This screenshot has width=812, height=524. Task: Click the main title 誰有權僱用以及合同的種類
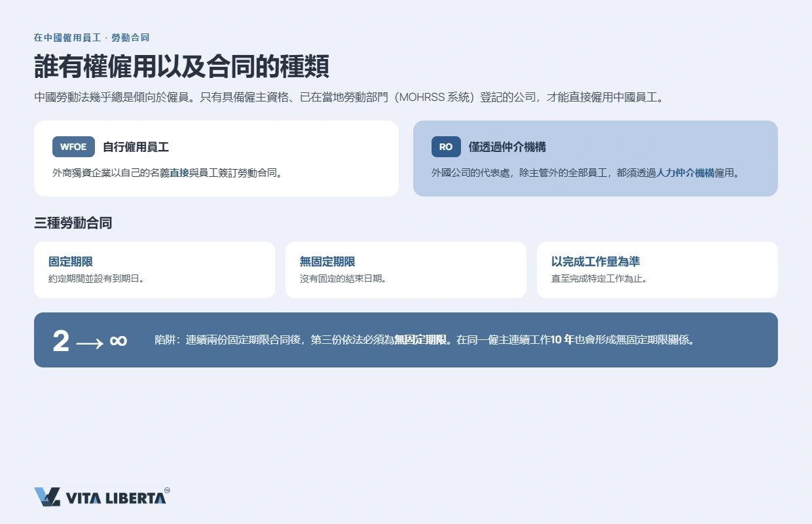pyautogui.click(x=181, y=67)
